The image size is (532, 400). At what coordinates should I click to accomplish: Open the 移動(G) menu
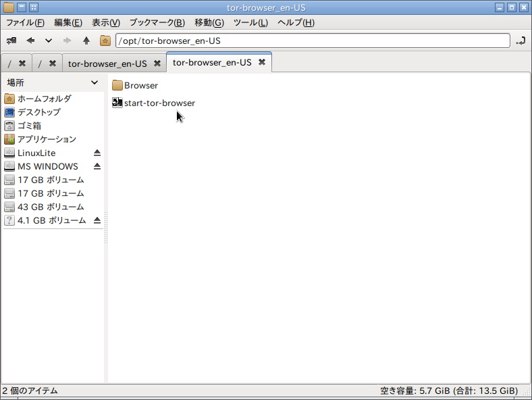click(209, 23)
